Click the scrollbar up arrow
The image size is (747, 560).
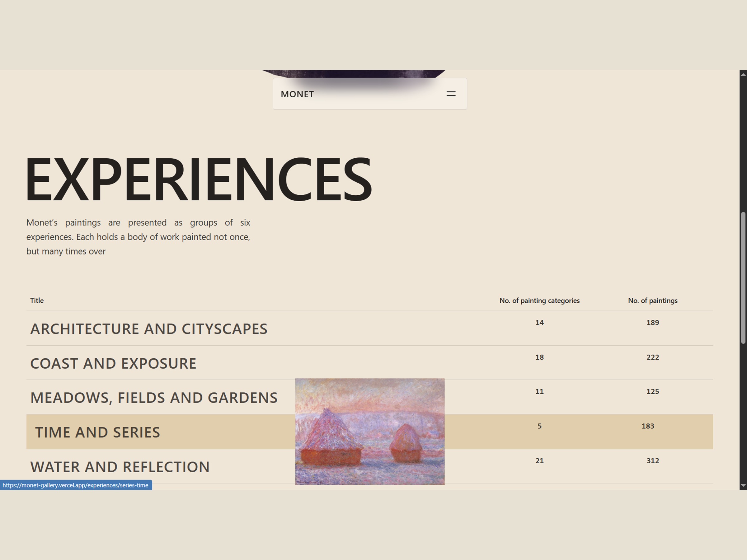[x=743, y=75]
